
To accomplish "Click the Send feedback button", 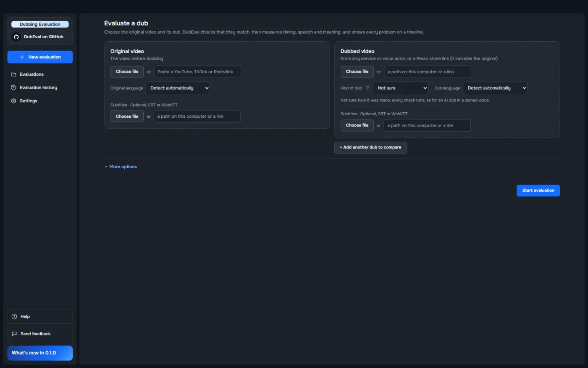I will (40, 334).
